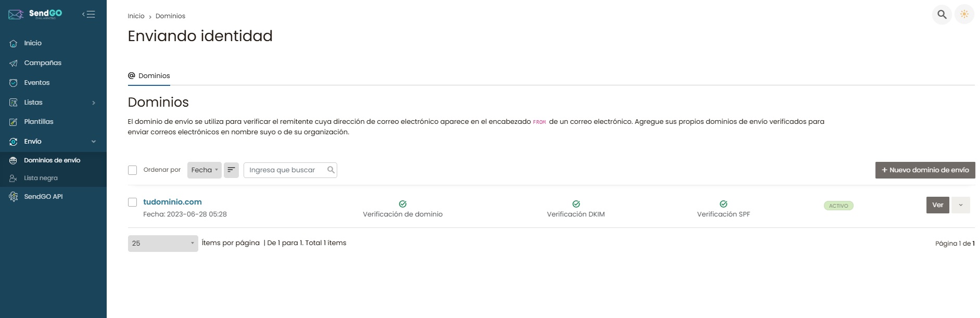980x318 pixels.
Task: Click the sort direction icon next to Fecha
Action: pyautogui.click(x=231, y=170)
